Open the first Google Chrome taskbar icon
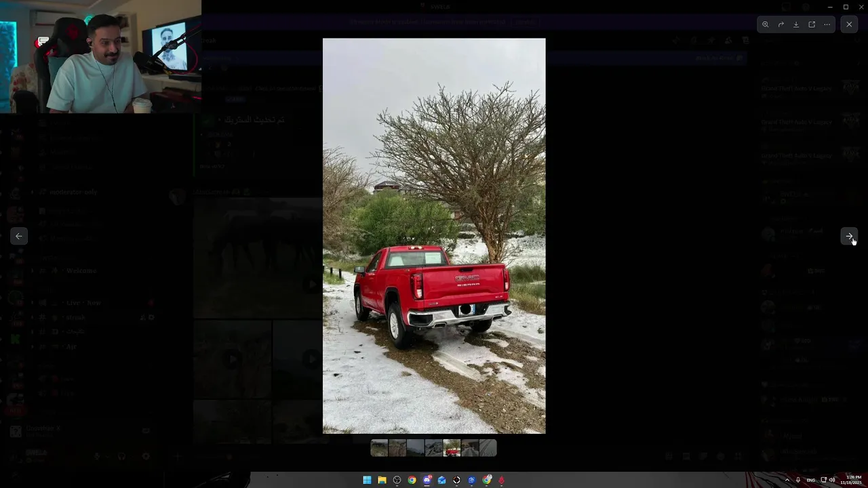The width and height of the screenshot is (868, 488). tap(412, 480)
